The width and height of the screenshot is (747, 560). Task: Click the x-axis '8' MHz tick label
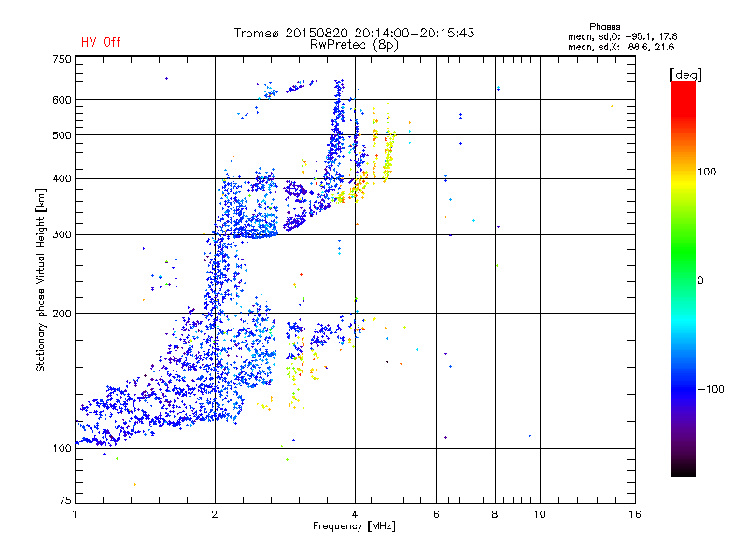pos(495,514)
